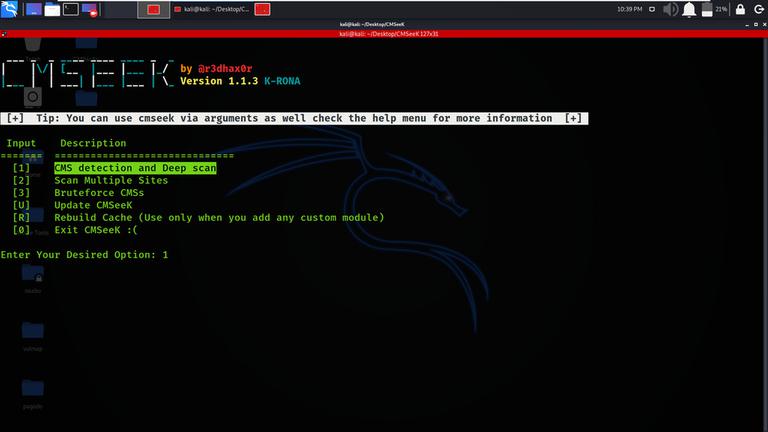Viewport: 768px width, 432px height.
Task: Select the kali@kali ~/Desktop/C... taskbar window
Action: [x=212, y=9]
